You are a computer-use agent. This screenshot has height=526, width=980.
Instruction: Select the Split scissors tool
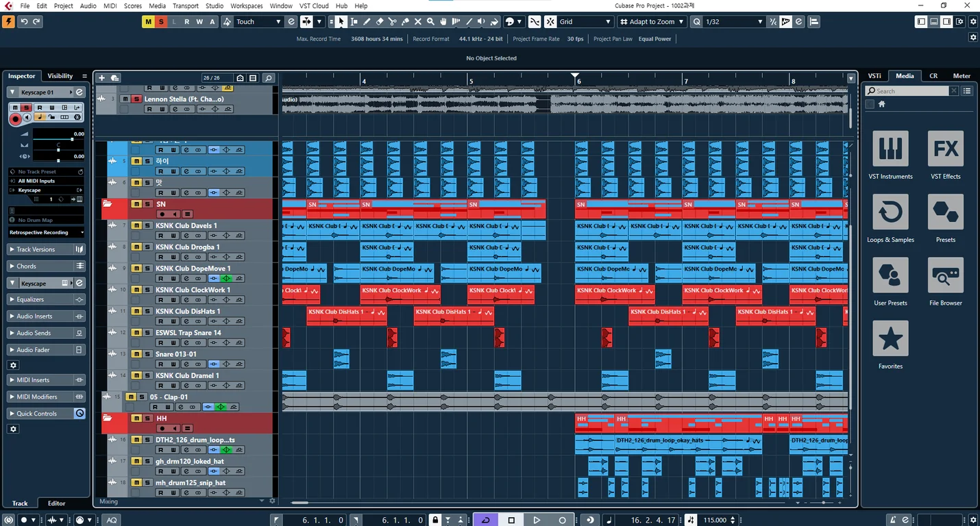[x=393, y=22]
